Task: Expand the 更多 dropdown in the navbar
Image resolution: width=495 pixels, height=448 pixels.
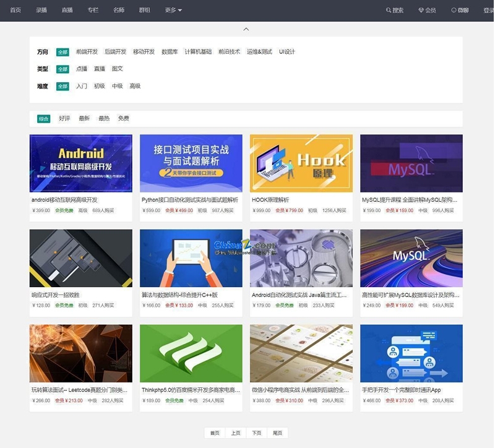Action: (x=173, y=10)
